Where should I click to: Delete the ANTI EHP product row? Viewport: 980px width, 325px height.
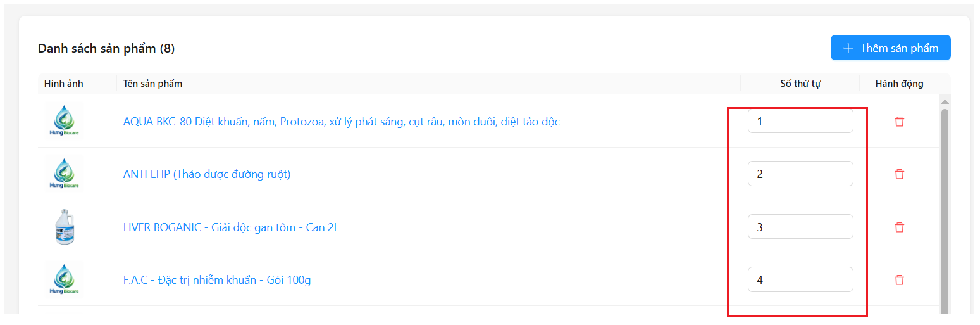(x=899, y=174)
